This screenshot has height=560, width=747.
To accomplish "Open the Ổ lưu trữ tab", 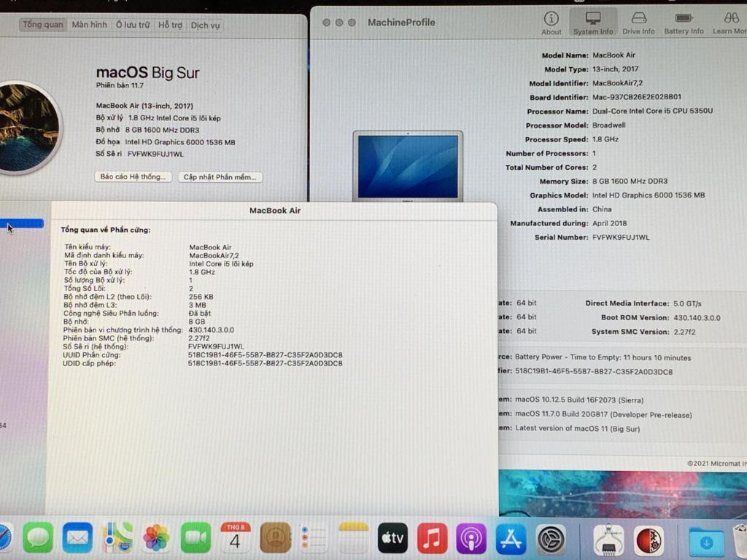I will point(133,25).
